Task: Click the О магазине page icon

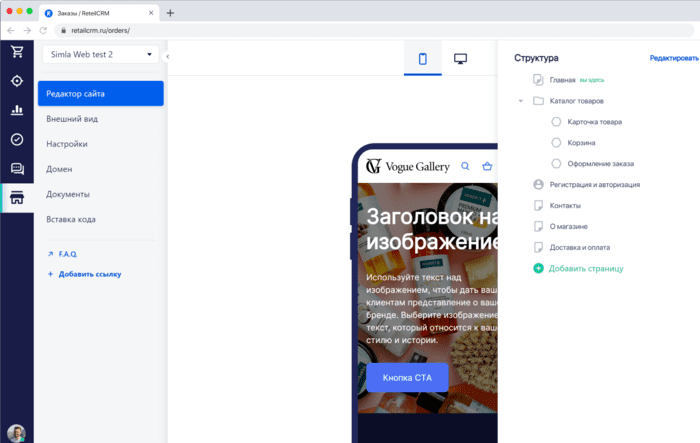Action: 538,226
